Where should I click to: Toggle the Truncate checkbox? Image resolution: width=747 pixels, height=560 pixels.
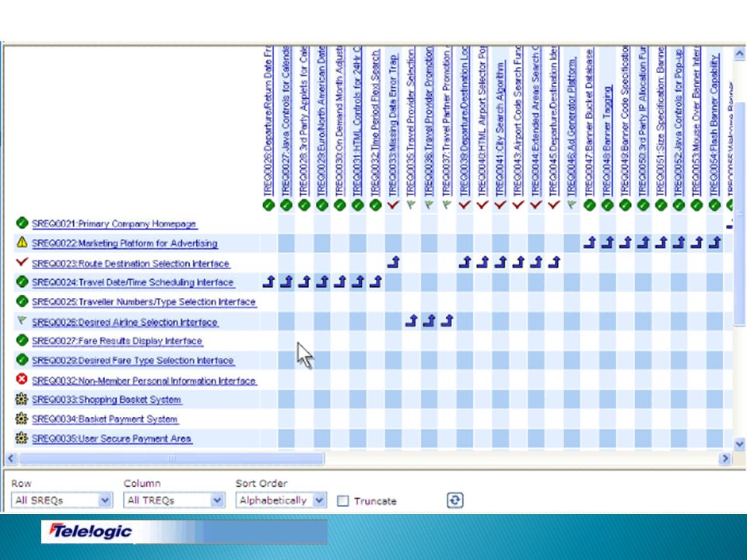click(342, 501)
